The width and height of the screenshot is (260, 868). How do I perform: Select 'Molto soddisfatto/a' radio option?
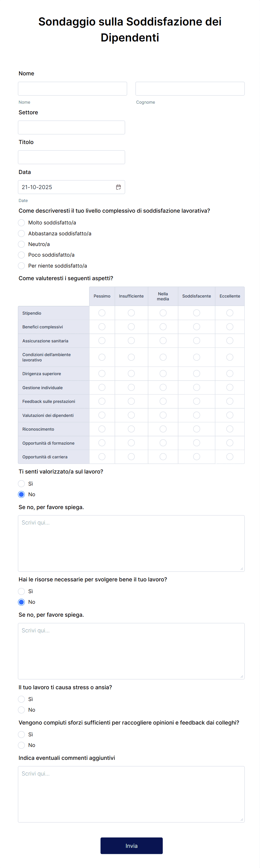click(21, 223)
